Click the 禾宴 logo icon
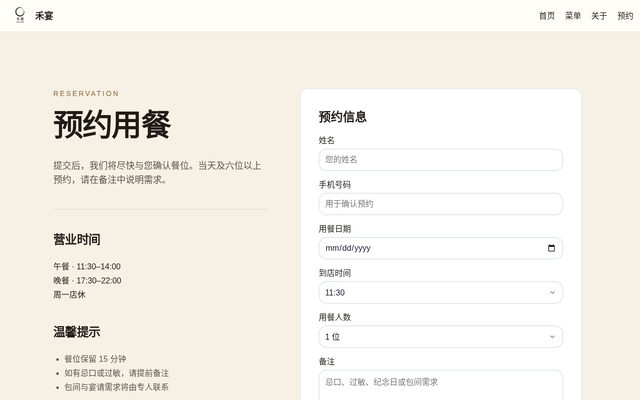This screenshot has width=640, height=400. (20, 15)
